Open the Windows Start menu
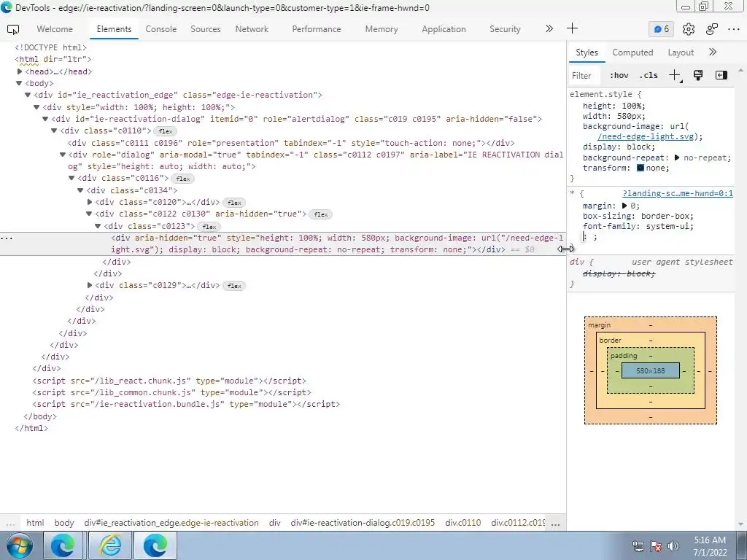This screenshot has width=747, height=560. pos(19,545)
